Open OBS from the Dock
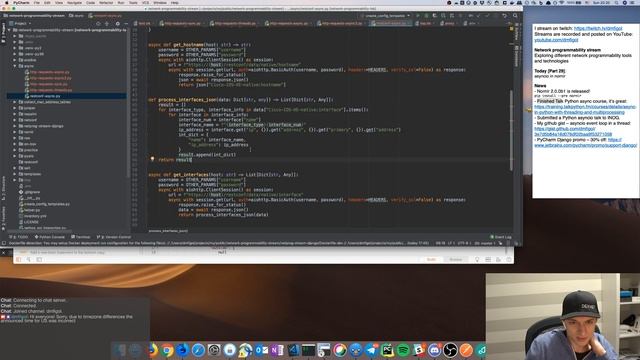Viewport: 640px width, 360px height. pos(450,350)
